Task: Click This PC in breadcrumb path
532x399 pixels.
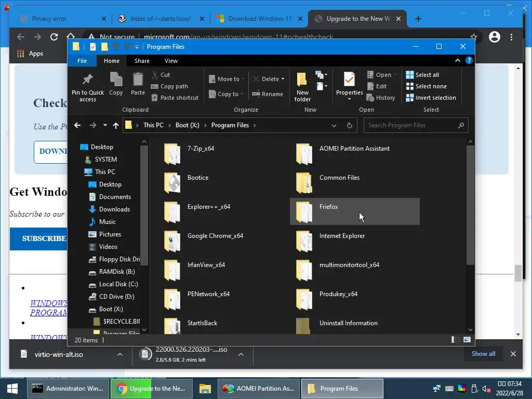Action: [153, 125]
